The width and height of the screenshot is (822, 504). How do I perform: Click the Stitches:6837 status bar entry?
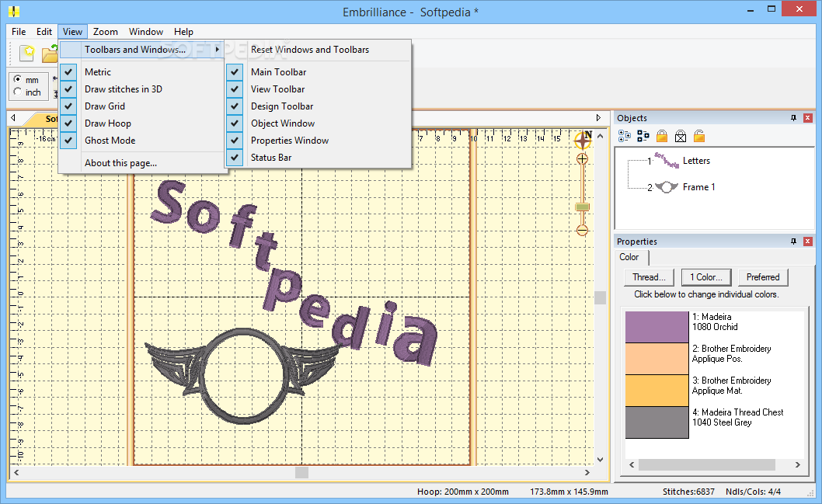click(x=688, y=492)
